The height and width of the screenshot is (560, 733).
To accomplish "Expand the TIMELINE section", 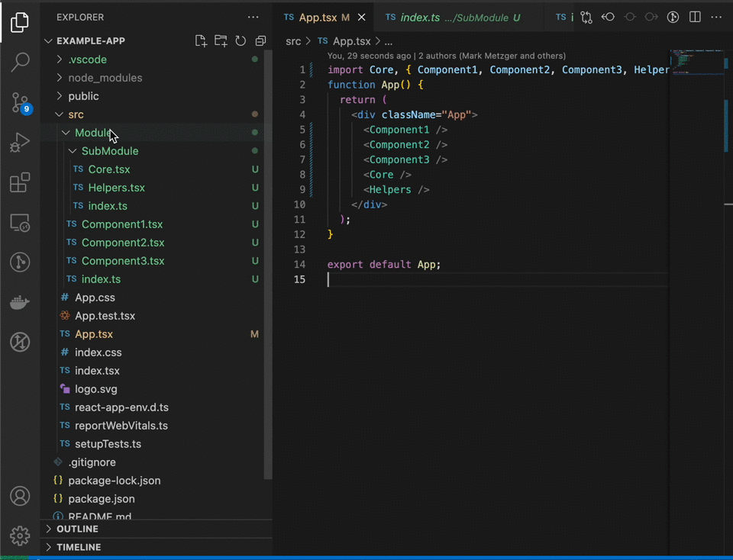I will [x=156, y=547].
